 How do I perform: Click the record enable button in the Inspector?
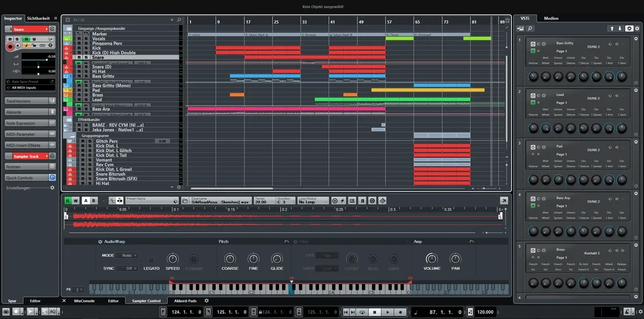[10, 47]
